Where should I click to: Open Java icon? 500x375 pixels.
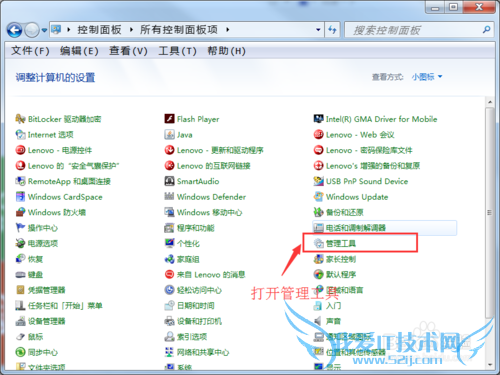click(169, 135)
